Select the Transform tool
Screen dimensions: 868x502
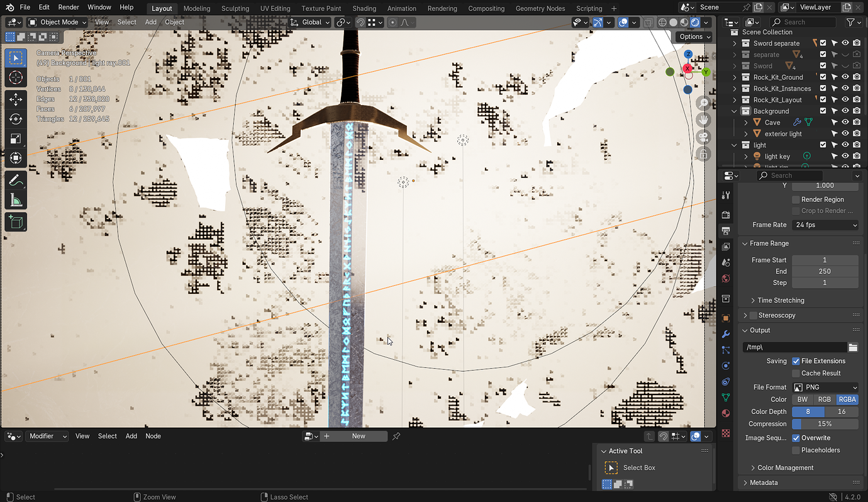point(16,159)
